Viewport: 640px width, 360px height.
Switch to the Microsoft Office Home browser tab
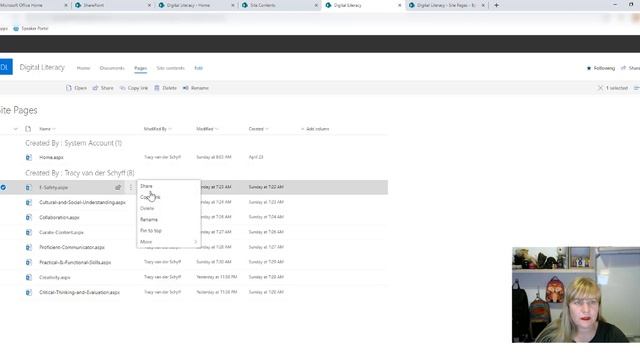33,5
